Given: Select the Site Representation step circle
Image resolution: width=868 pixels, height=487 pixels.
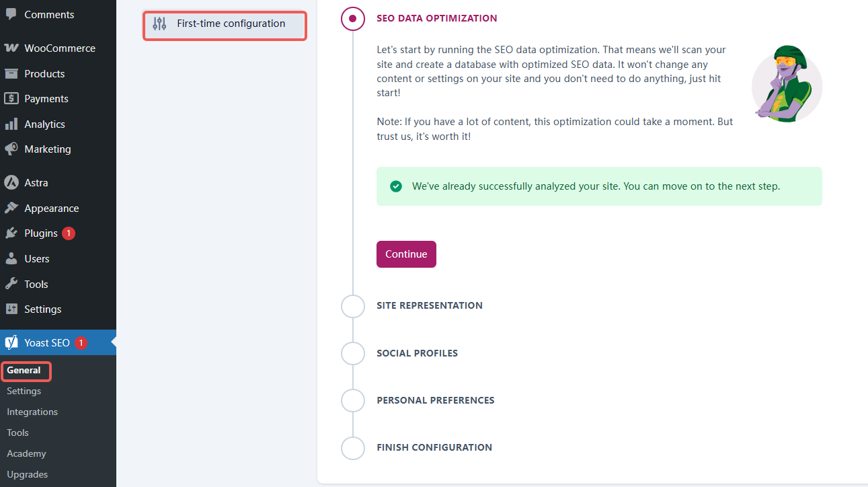Looking at the screenshot, I should tap(353, 306).
